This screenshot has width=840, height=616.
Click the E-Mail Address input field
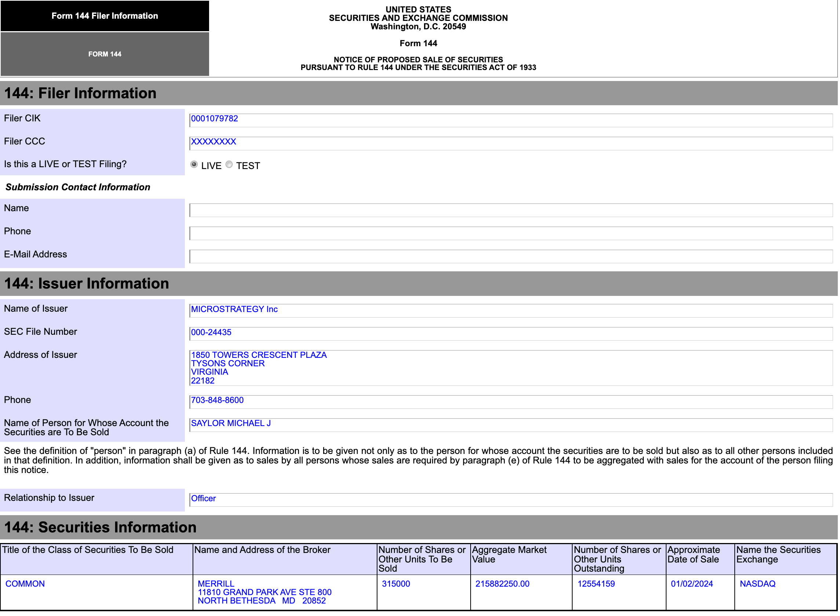[511, 257]
